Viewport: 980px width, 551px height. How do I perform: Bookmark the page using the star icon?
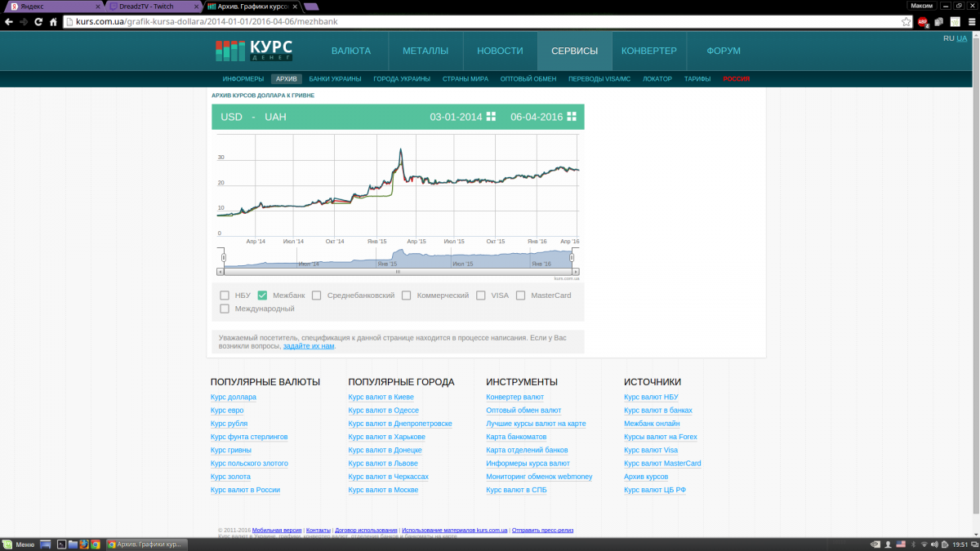(906, 22)
